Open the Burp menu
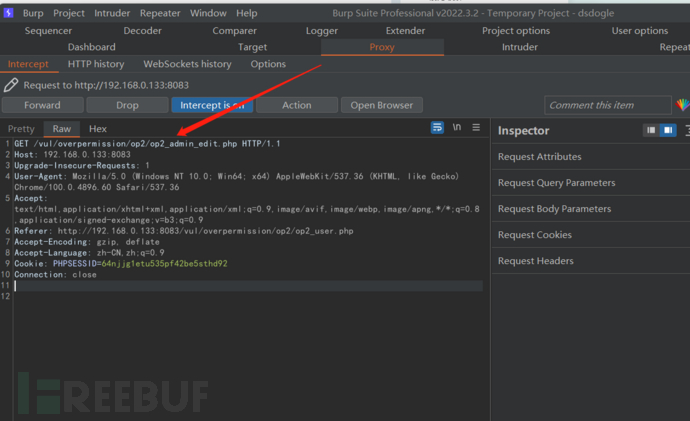The image size is (690, 421). 33,13
